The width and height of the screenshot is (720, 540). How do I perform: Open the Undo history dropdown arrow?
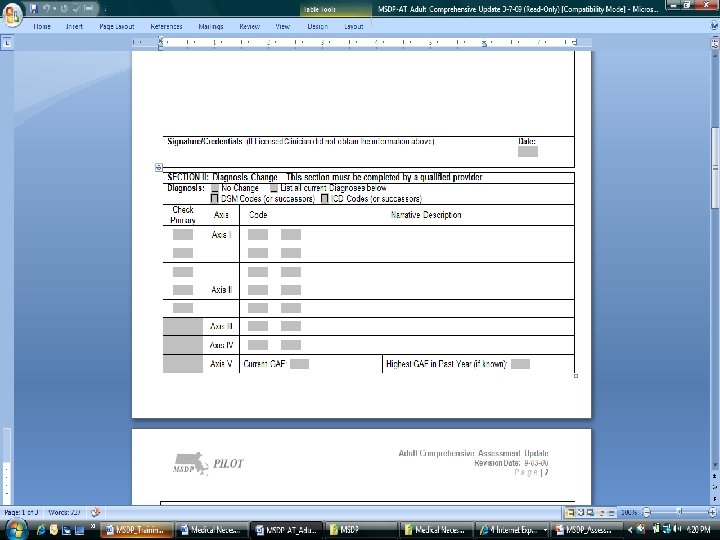[x=54, y=9]
